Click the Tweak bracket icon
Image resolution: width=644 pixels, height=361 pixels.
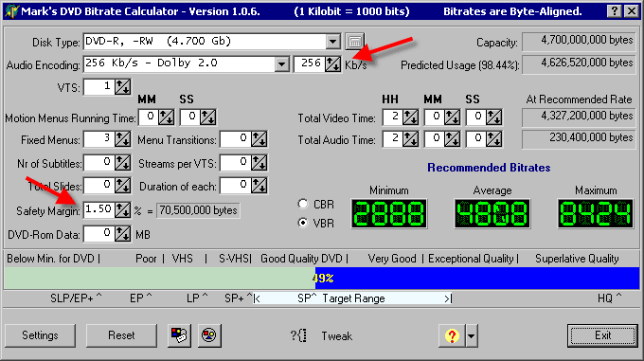299,336
